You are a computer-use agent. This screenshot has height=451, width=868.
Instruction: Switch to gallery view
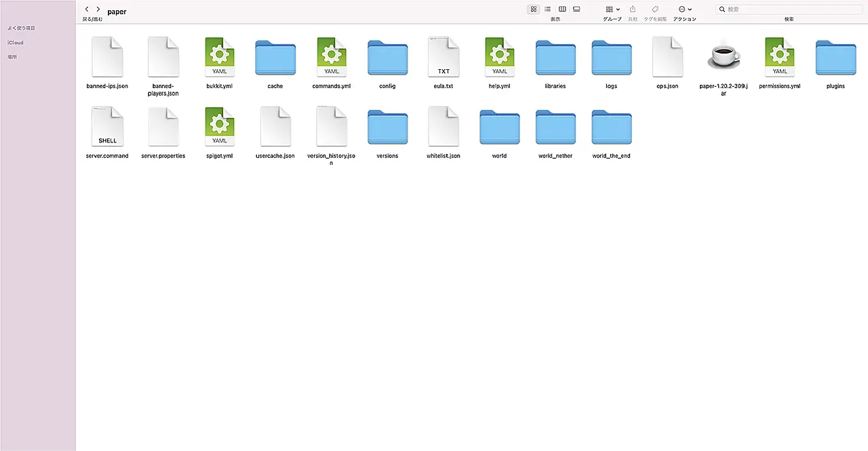[576, 9]
